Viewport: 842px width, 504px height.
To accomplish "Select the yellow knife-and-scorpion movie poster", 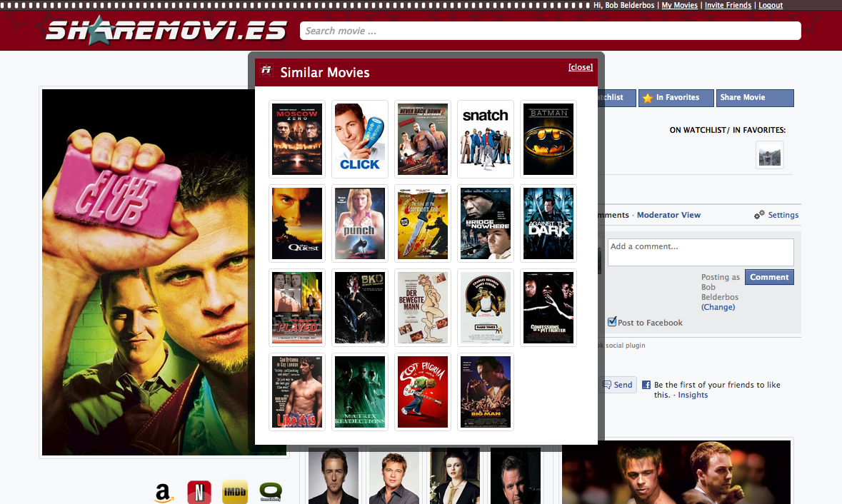I will 423,223.
